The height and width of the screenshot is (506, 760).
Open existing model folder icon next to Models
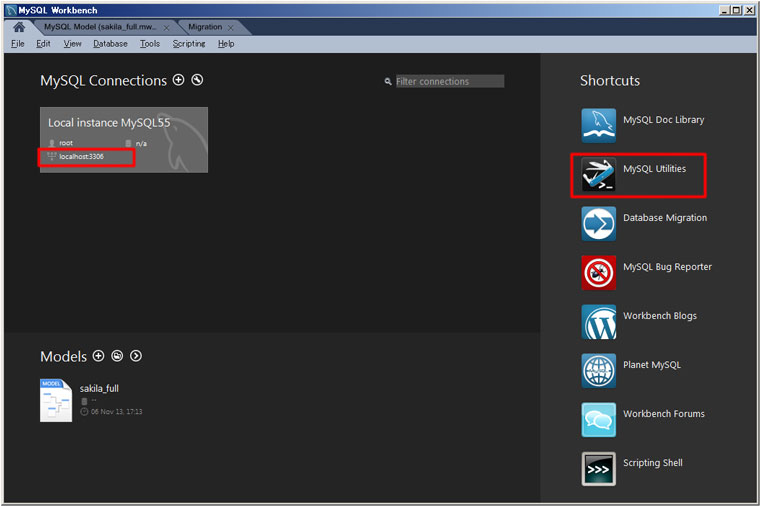click(x=117, y=356)
